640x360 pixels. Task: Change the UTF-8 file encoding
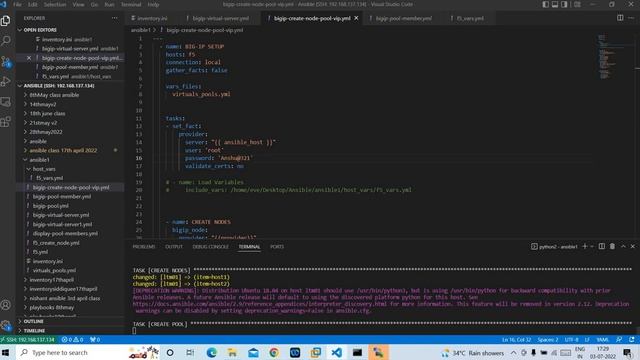[571, 340]
